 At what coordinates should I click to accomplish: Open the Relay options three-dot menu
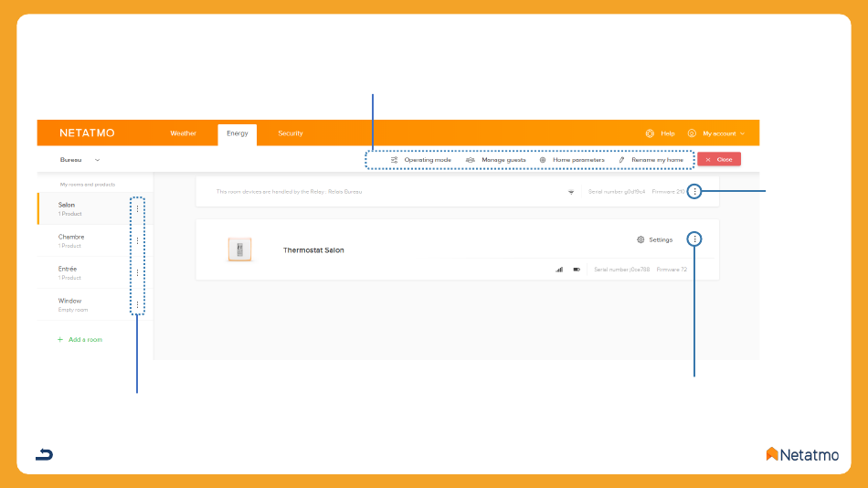tap(694, 192)
